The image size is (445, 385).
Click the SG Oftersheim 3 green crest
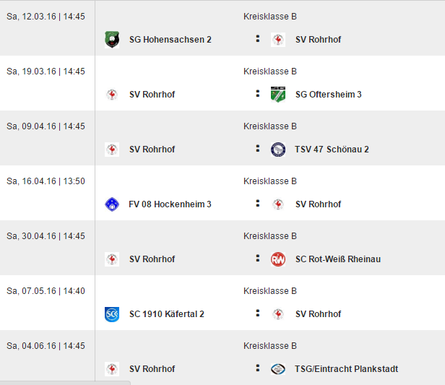coord(278,94)
